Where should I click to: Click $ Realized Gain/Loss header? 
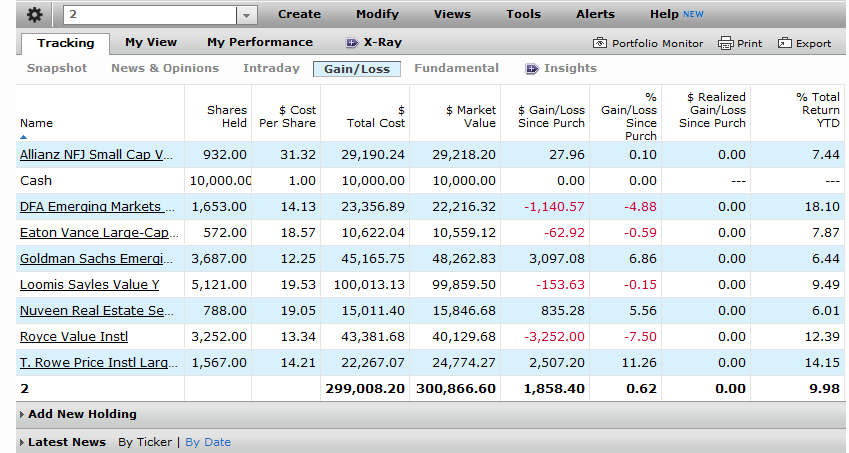pyautogui.click(x=713, y=110)
